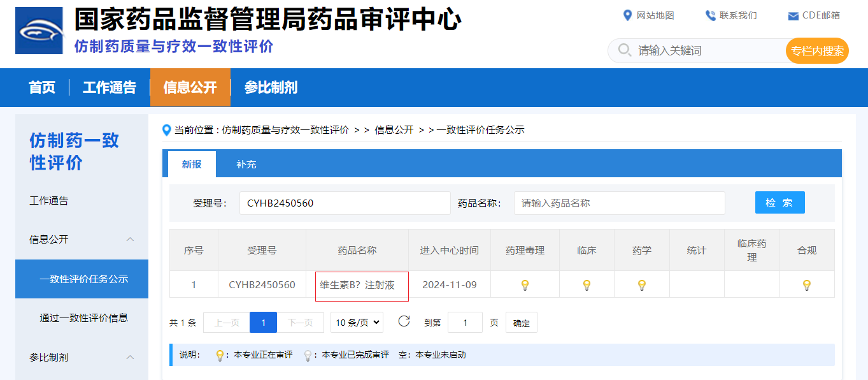
Task: Open the 10条/页 page size dropdown
Action: pyautogui.click(x=357, y=322)
